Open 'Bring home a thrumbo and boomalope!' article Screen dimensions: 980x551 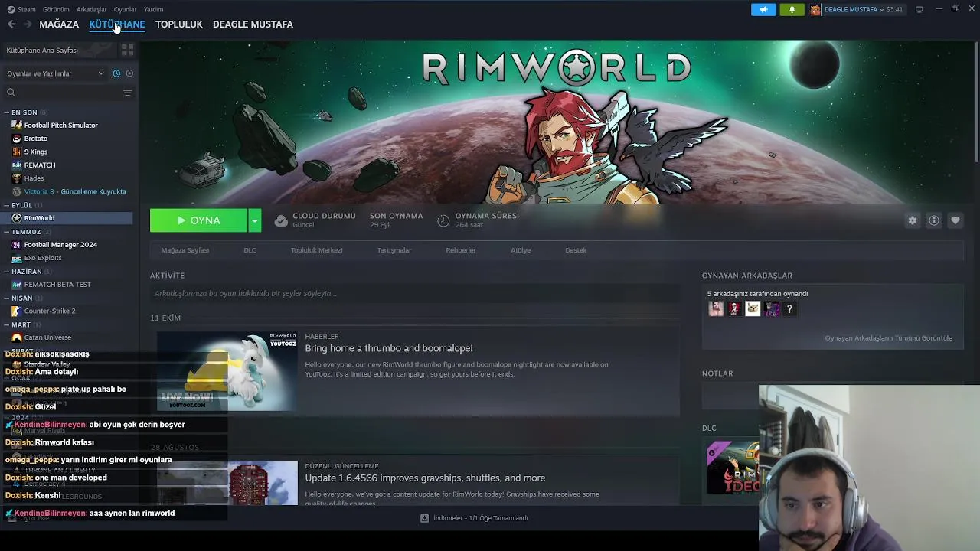coord(389,348)
